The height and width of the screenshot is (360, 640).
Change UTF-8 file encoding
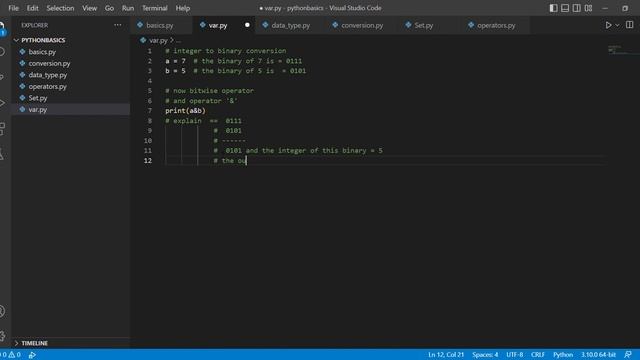[x=514, y=355]
